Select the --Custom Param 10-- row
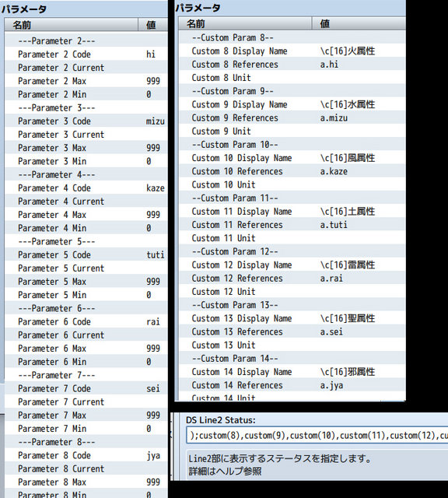 pyautogui.click(x=292, y=145)
